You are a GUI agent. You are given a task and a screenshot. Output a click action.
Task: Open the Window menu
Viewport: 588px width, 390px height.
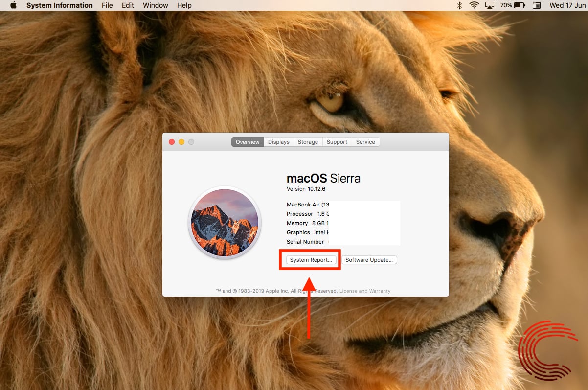(x=155, y=5)
